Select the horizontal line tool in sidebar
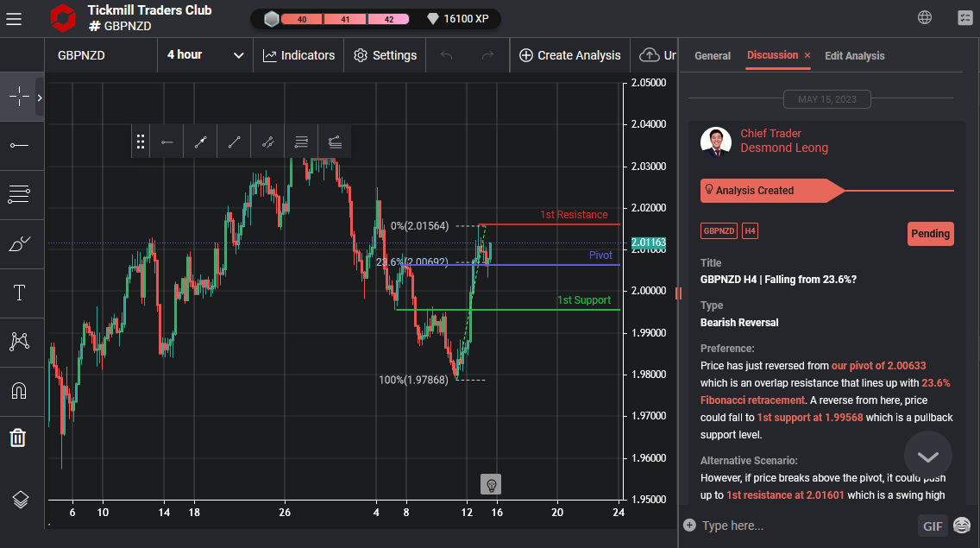Image resolution: width=980 pixels, height=548 pixels. [x=19, y=145]
